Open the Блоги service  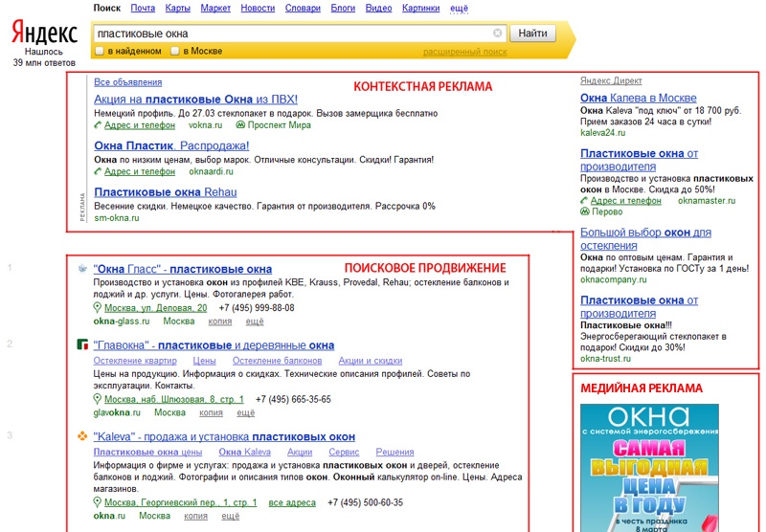(343, 9)
